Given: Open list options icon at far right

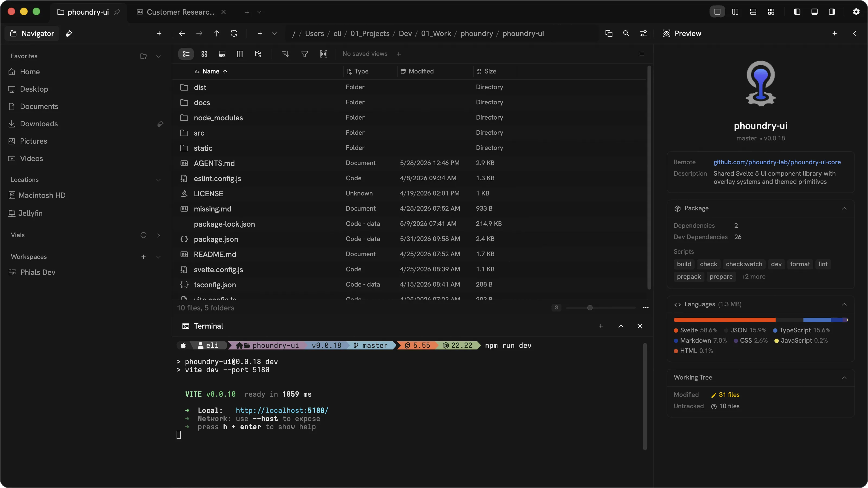Looking at the screenshot, I should (x=641, y=54).
